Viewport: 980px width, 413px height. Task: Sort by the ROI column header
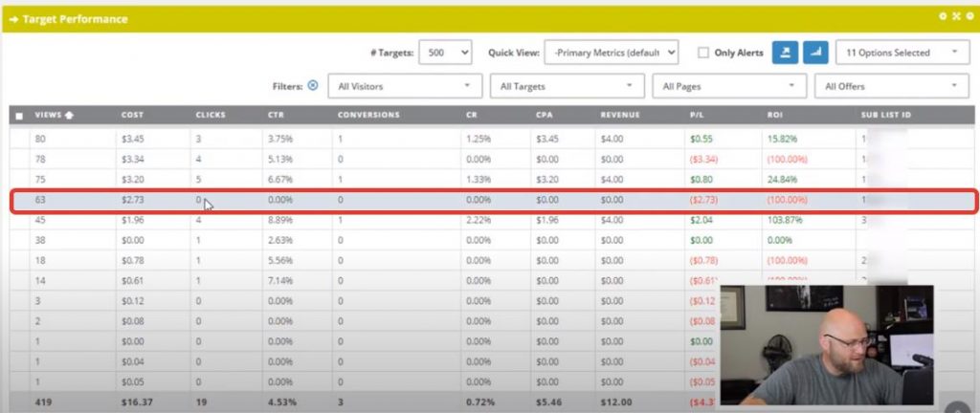(x=775, y=116)
